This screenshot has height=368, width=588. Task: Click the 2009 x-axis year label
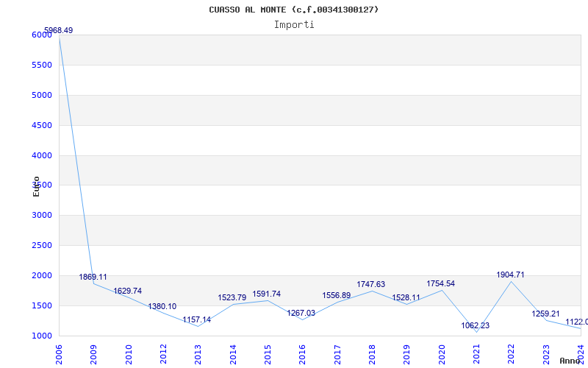click(x=93, y=354)
